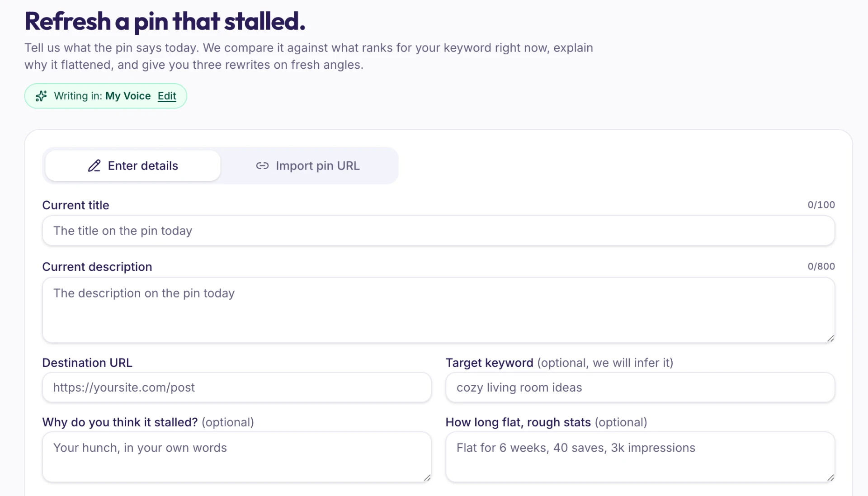Click the sparkle icon beside Writing in

click(x=41, y=96)
